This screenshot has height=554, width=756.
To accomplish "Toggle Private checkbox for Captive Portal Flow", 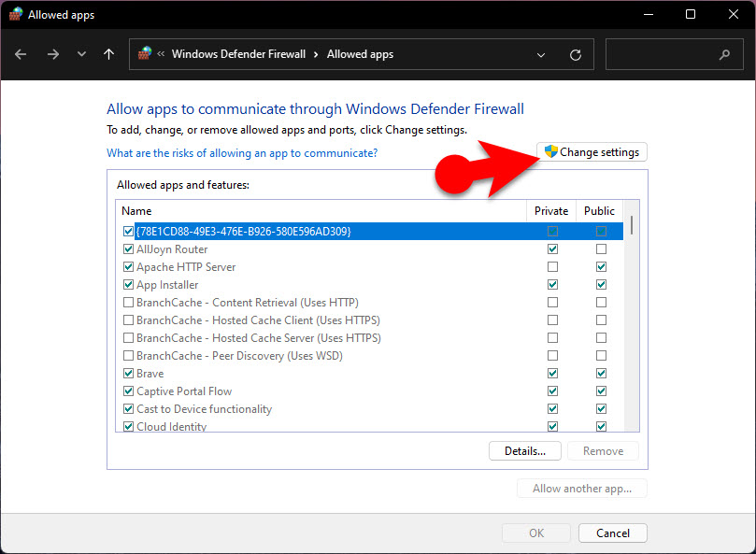I will [552, 391].
